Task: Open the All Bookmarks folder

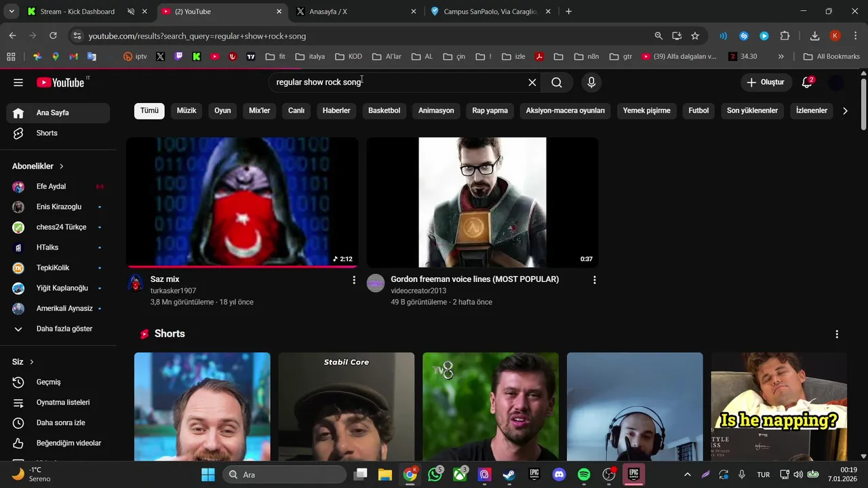Action: tap(831, 57)
